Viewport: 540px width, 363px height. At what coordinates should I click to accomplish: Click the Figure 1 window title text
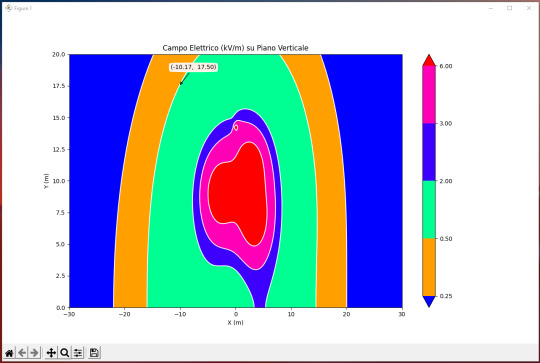click(x=23, y=8)
